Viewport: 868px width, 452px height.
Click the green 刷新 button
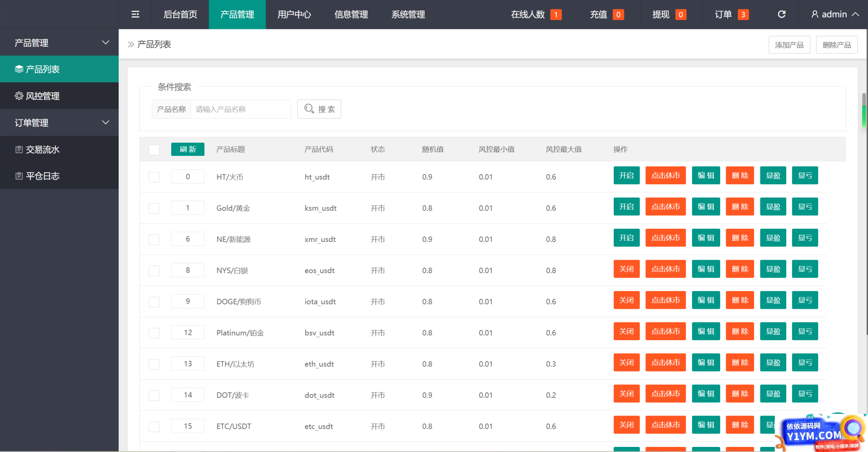pyautogui.click(x=188, y=149)
